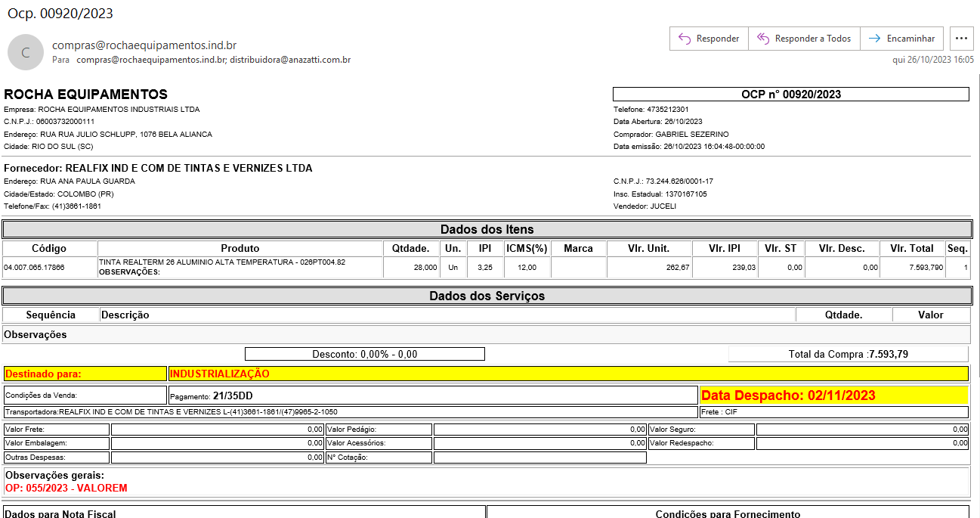This screenshot has height=518, width=980.
Task: Open the more actions ellipsis menu
Action: [961, 39]
